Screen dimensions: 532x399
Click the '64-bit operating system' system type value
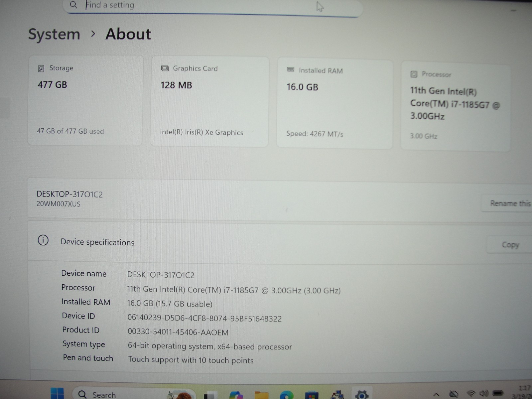pyautogui.click(x=210, y=346)
